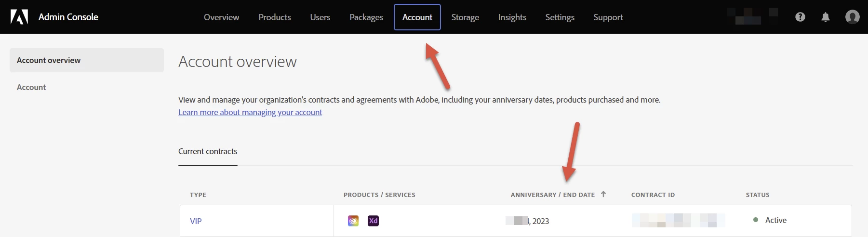This screenshot has height=237, width=868.
Task: Select the Current contracts tab
Action: (x=208, y=151)
